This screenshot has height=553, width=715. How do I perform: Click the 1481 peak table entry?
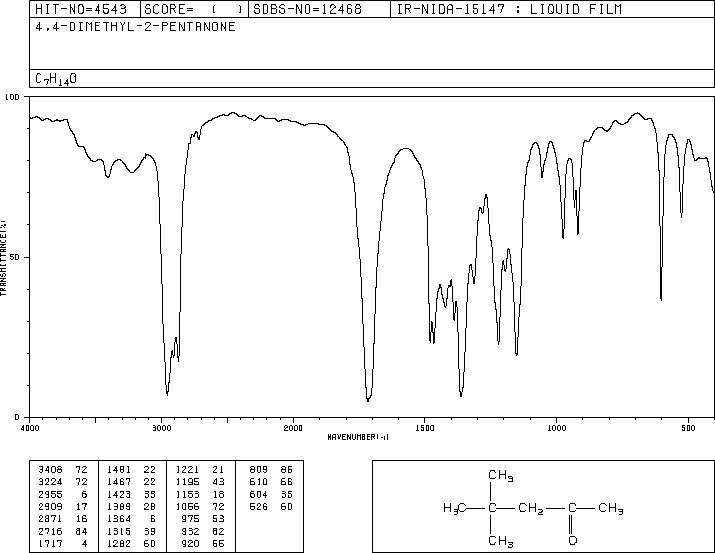coord(119,470)
